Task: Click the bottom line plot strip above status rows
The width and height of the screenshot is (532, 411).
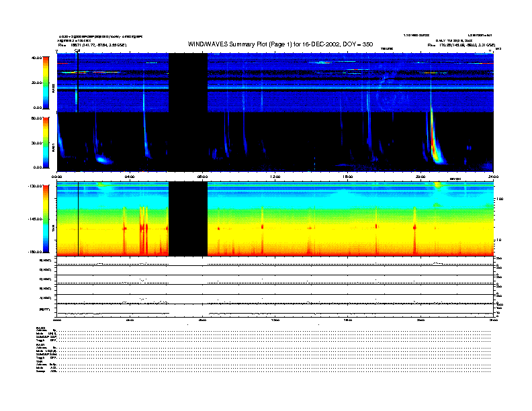Action: (275, 310)
